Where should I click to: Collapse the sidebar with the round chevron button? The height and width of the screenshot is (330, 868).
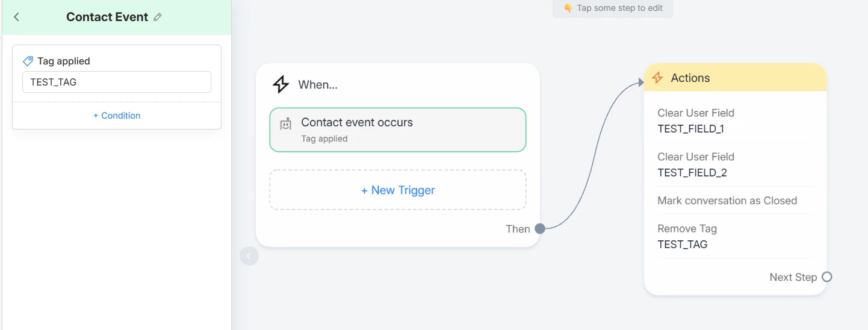click(x=249, y=257)
